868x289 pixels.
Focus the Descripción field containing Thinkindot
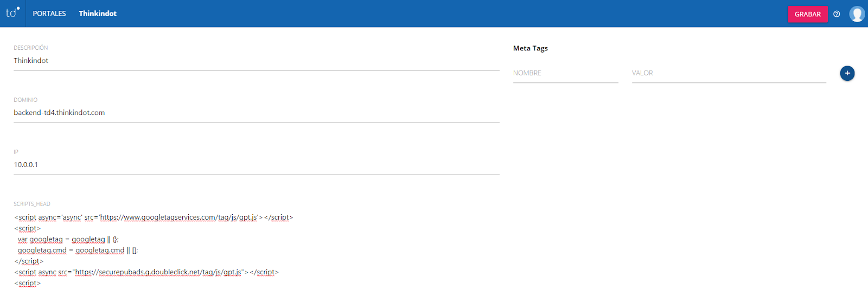tap(256, 61)
